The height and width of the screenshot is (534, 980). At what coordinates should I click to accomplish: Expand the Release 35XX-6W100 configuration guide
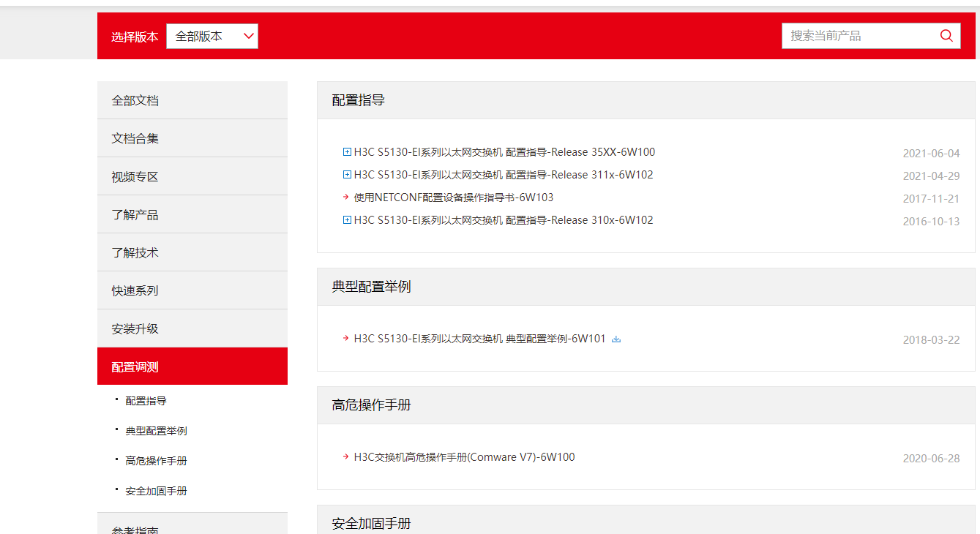(347, 152)
